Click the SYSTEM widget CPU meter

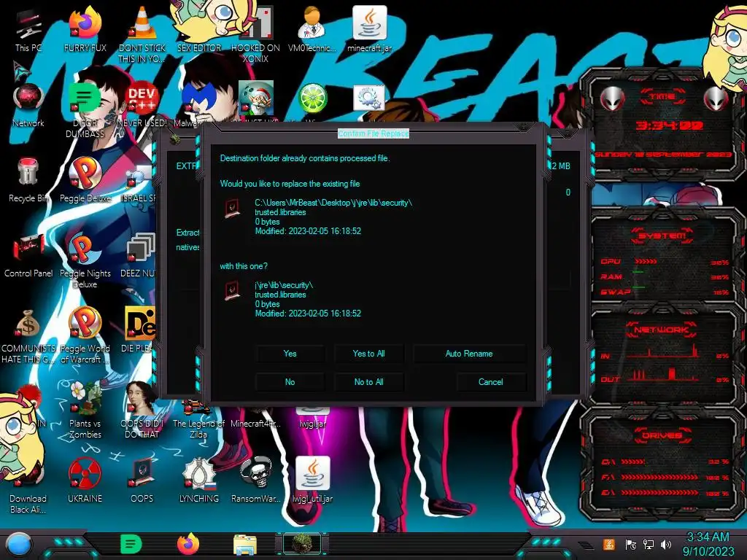664,262
